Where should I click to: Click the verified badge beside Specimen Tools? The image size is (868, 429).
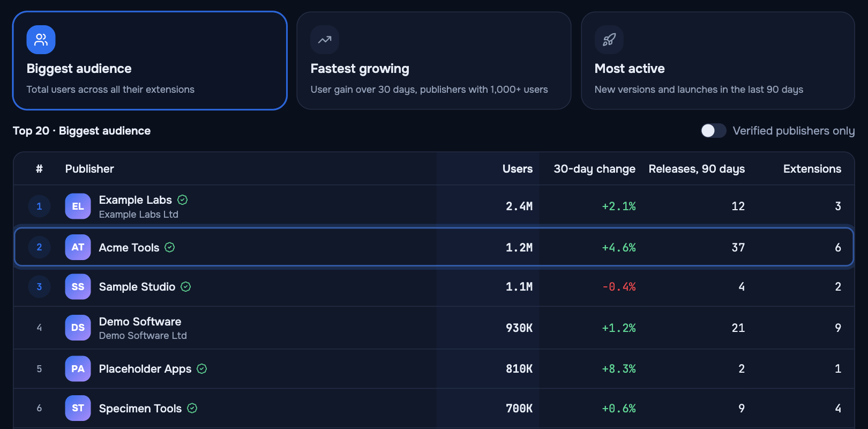pos(192,408)
